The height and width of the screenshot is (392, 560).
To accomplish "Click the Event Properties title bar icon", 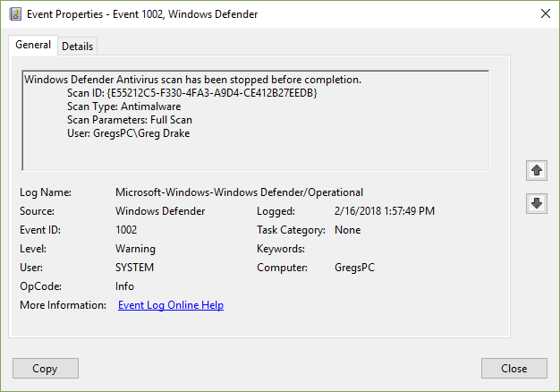I will (15, 14).
